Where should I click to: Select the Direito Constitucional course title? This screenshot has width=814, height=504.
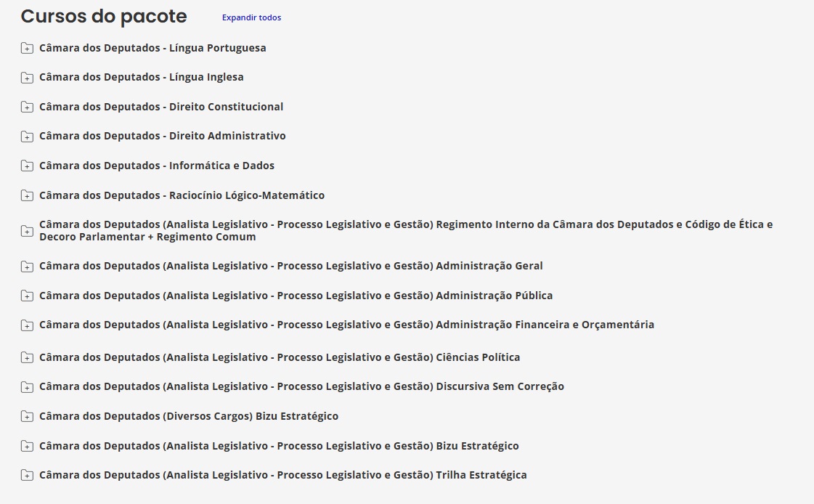pyautogui.click(x=161, y=107)
